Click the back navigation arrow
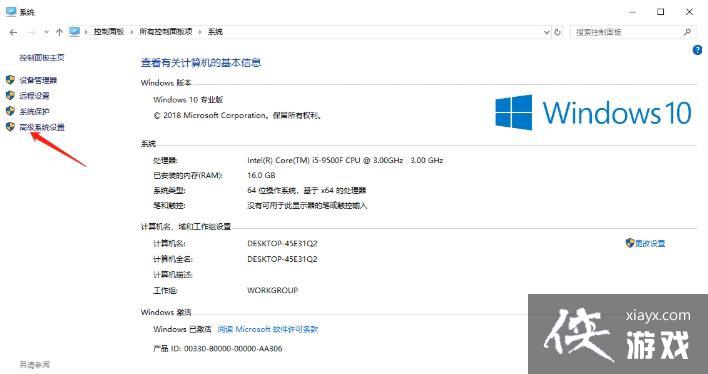This screenshot has width=708, height=374. (x=13, y=32)
